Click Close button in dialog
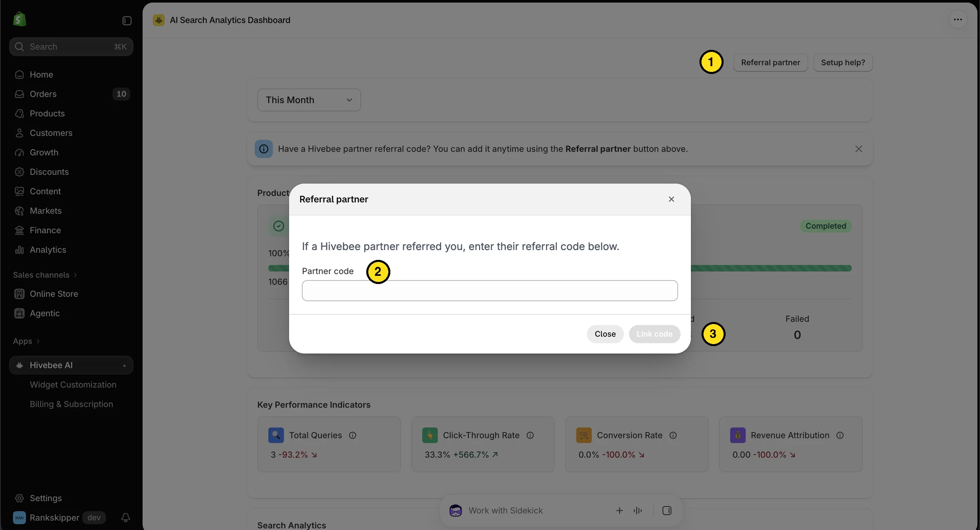The height and width of the screenshot is (530, 980). coord(605,334)
